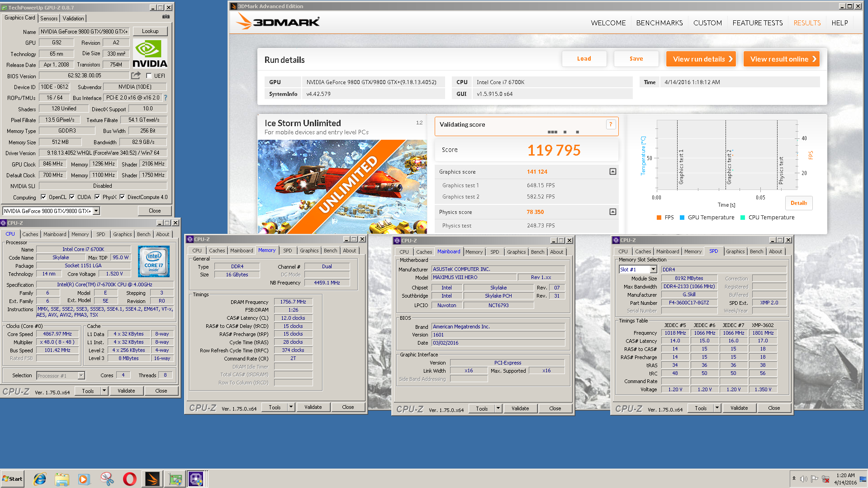Click the Details button under the chart

pos(799,203)
